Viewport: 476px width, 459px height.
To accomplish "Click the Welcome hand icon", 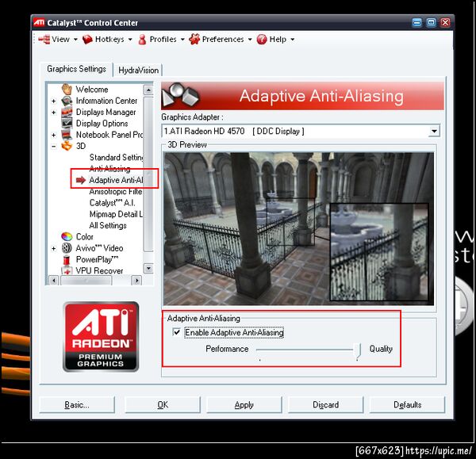I will point(67,90).
